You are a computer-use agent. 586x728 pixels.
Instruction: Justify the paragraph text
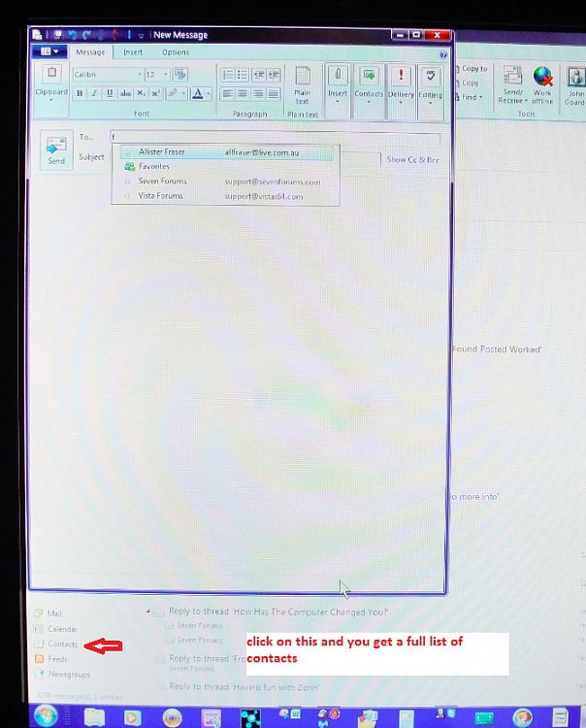(x=274, y=94)
